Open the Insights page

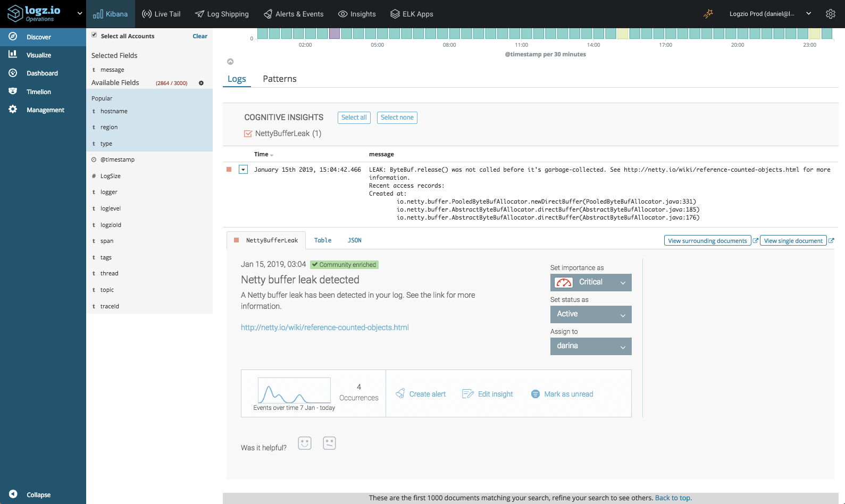[357, 14]
